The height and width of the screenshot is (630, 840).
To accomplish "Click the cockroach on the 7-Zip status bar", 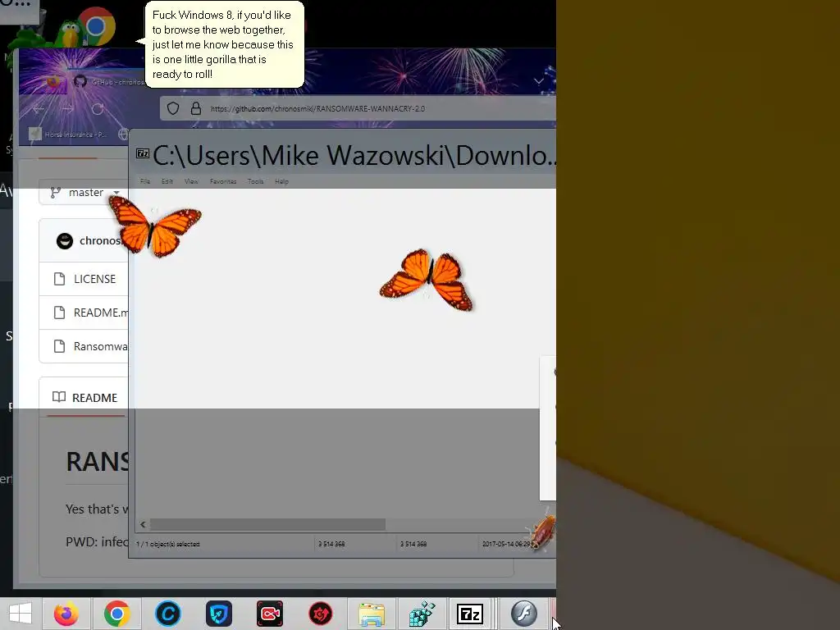I will tap(542, 531).
